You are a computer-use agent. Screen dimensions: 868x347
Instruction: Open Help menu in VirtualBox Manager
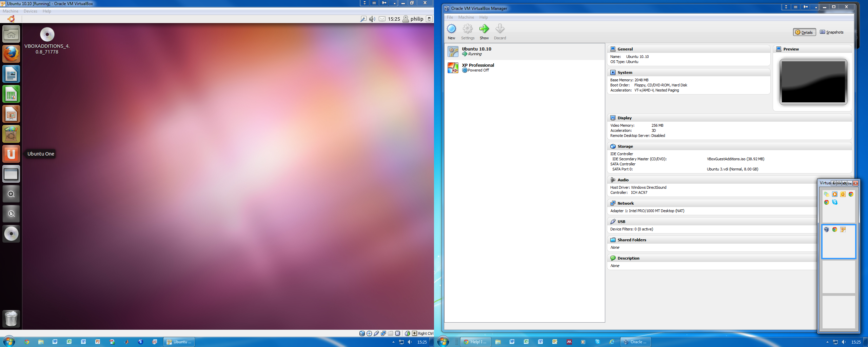484,17
